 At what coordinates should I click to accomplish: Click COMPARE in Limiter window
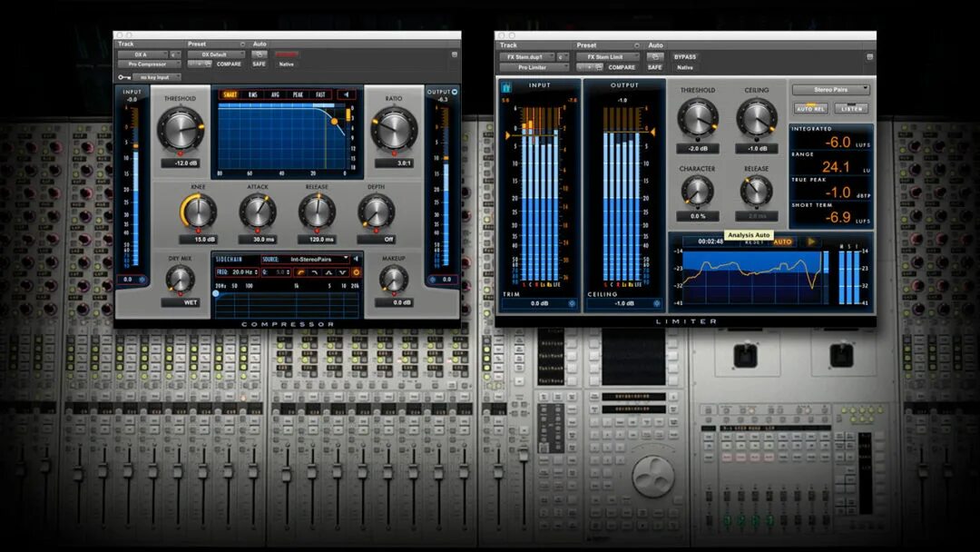click(x=622, y=67)
